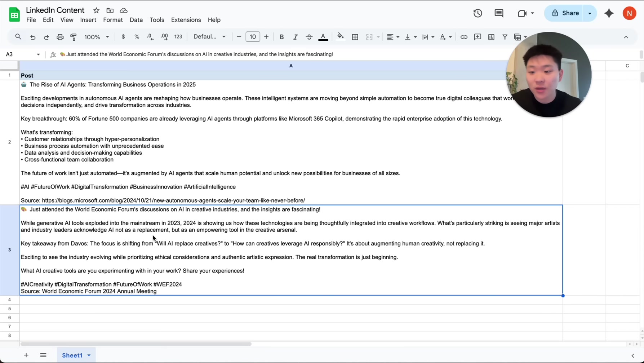Open the Extensions menu
Image resolution: width=644 pixels, height=363 pixels.
point(186,20)
